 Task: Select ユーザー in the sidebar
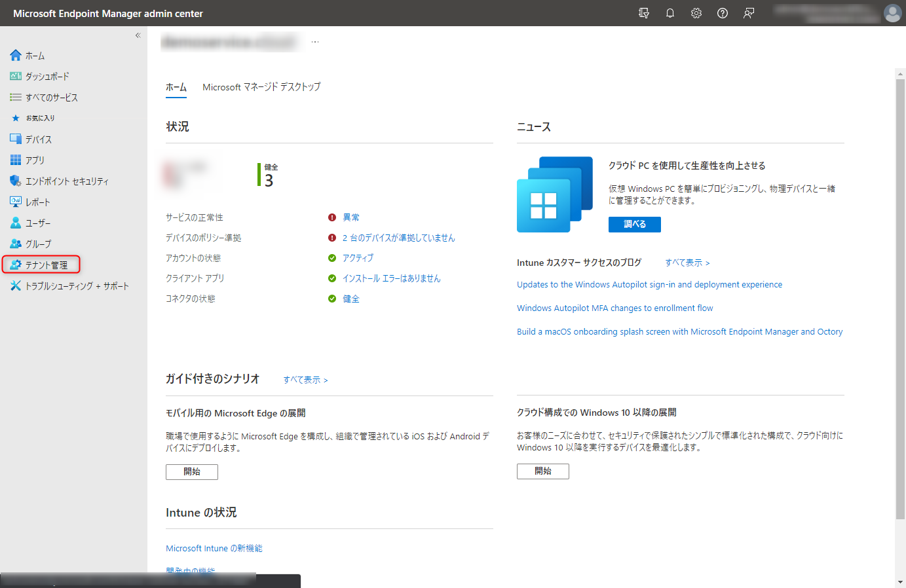(35, 223)
